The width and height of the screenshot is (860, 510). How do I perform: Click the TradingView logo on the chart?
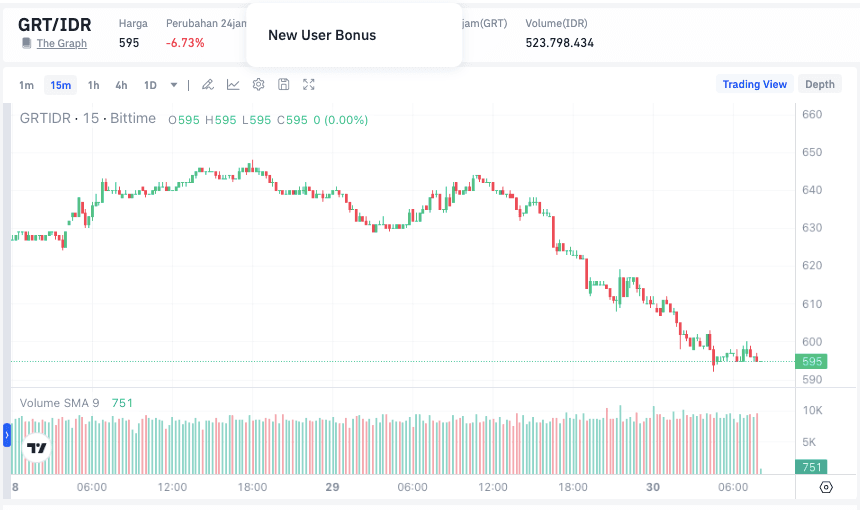[x=37, y=449]
